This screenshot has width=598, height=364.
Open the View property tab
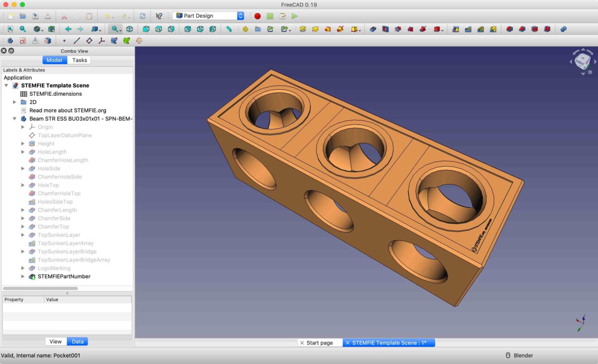pyautogui.click(x=56, y=341)
